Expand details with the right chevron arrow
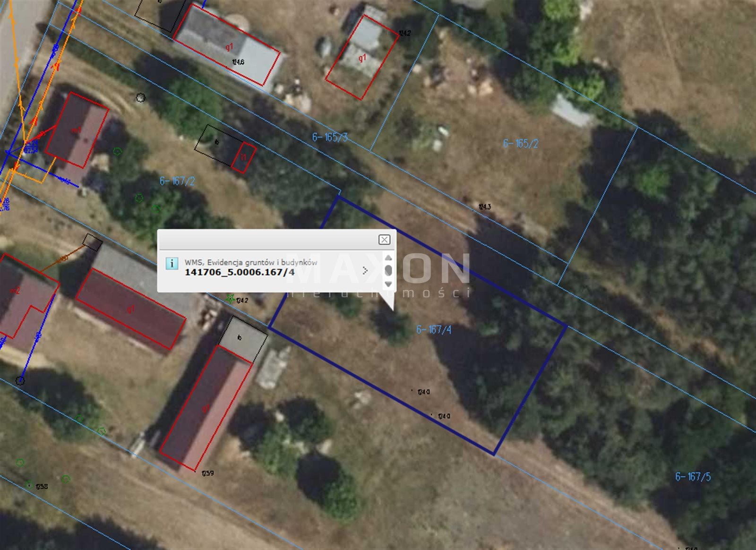The image size is (756, 550). (365, 270)
